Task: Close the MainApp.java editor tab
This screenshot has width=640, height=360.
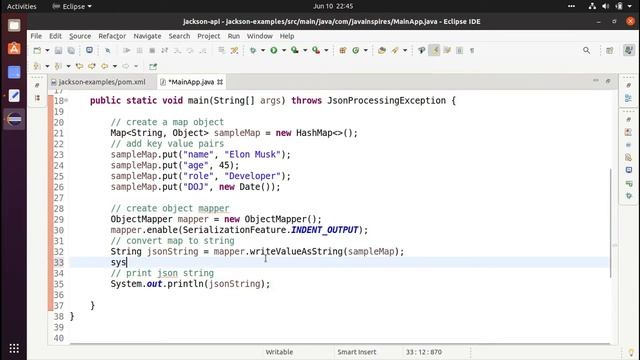Action: tap(220, 82)
